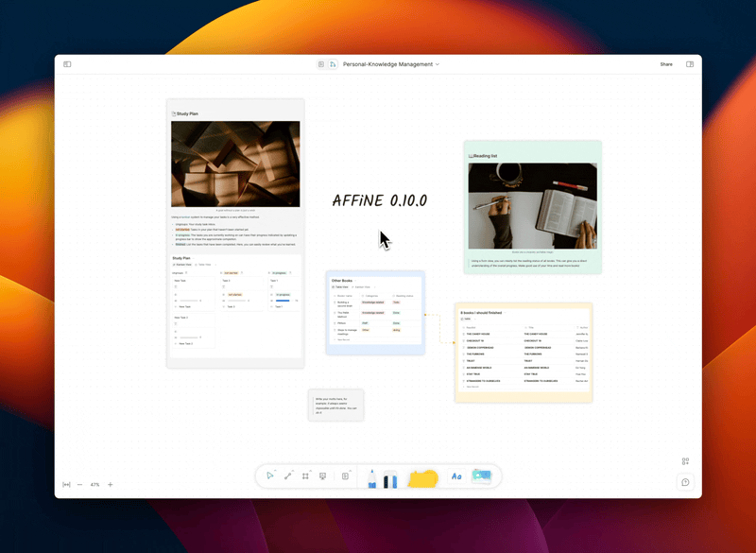Select the Aa text tool

click(456, 476)
